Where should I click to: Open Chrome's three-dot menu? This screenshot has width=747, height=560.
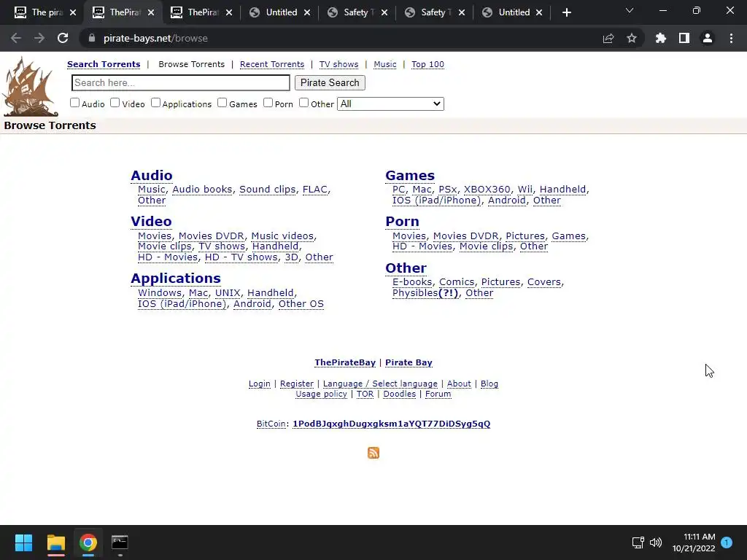731,38
